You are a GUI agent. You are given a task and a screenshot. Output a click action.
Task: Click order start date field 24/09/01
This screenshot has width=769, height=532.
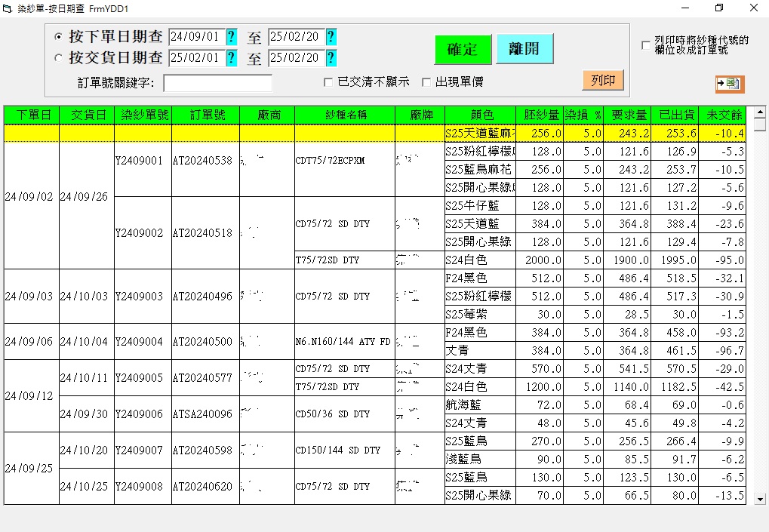tap(197, 37)
